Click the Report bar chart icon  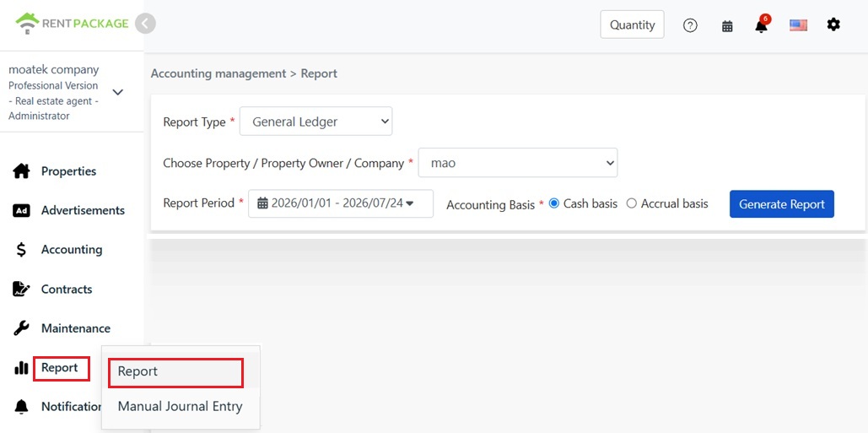click(21, 368)
